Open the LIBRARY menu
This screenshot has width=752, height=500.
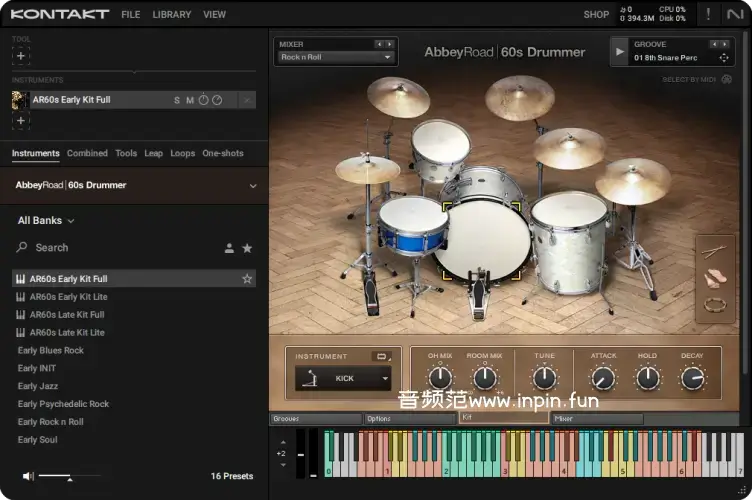click(172, 15)
